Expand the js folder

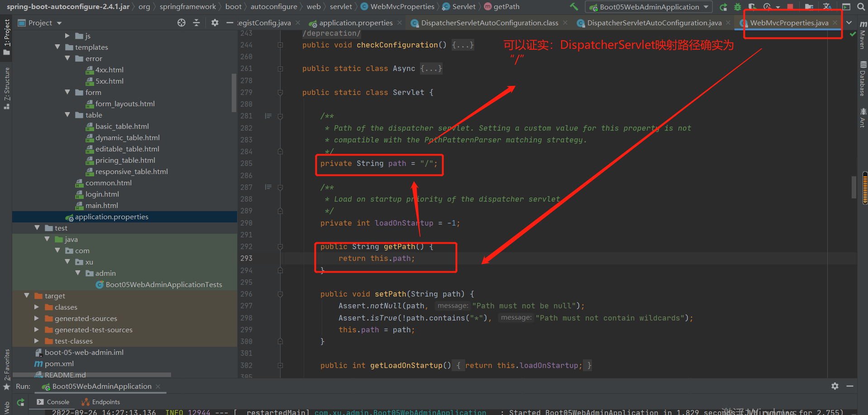67,36
